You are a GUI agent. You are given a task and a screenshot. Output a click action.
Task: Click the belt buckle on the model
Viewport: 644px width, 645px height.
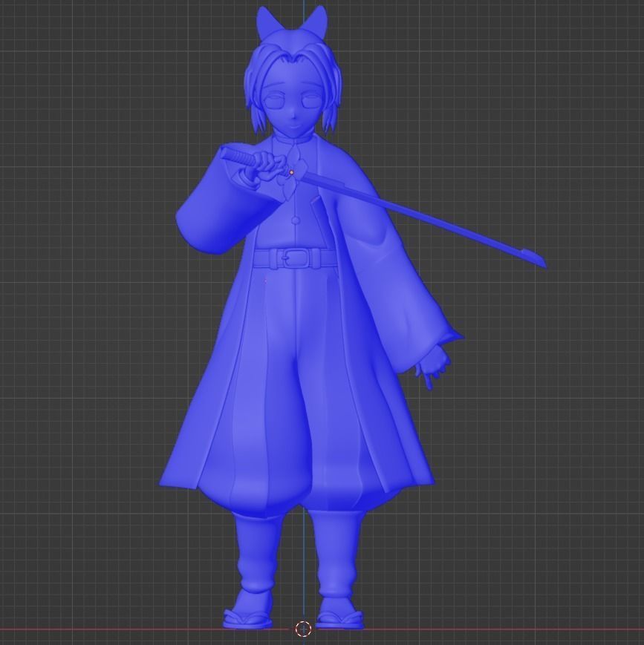click(295, 258)
